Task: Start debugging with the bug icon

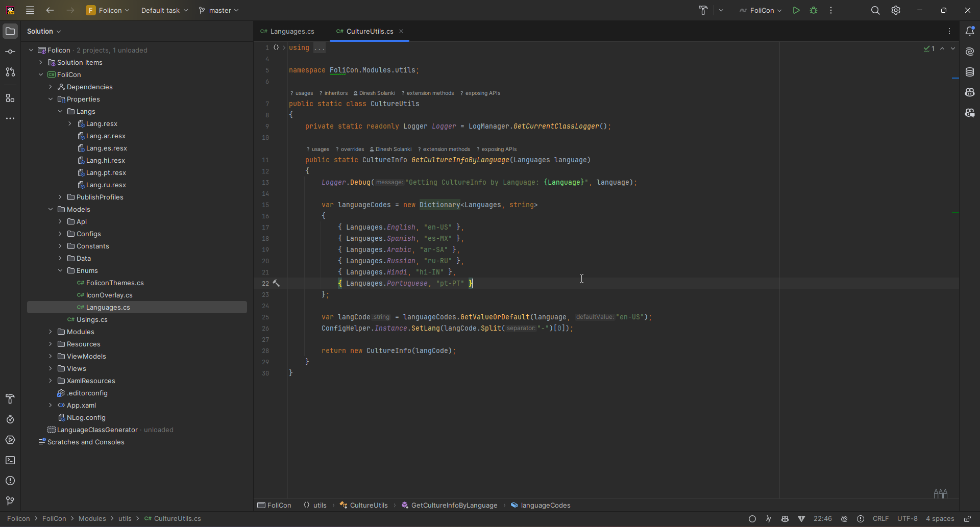Action: pyautogui.click(x=814, y=10)
